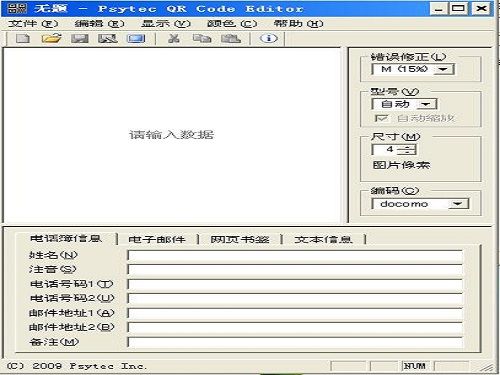
Task: Open the 颜色(C) menu
Action: [x=232, y=24]
